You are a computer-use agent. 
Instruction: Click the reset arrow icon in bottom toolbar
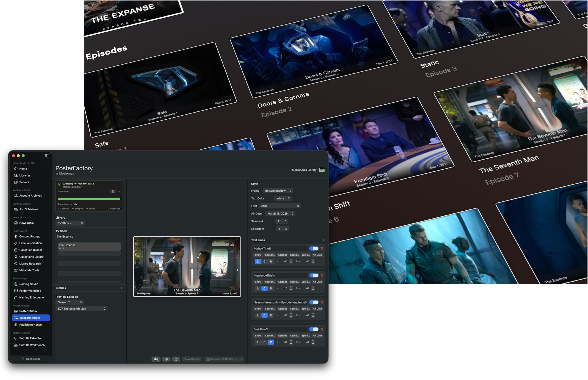click(x=176, y=359)
